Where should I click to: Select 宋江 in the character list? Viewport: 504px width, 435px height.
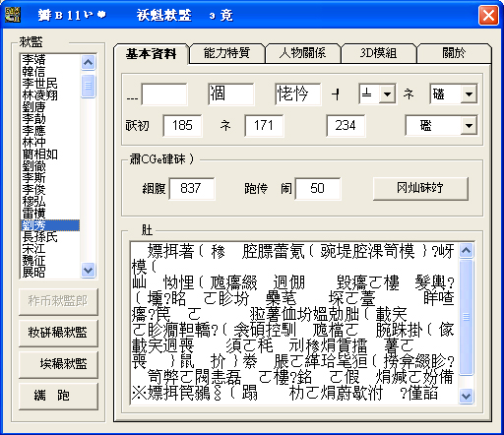33,249
